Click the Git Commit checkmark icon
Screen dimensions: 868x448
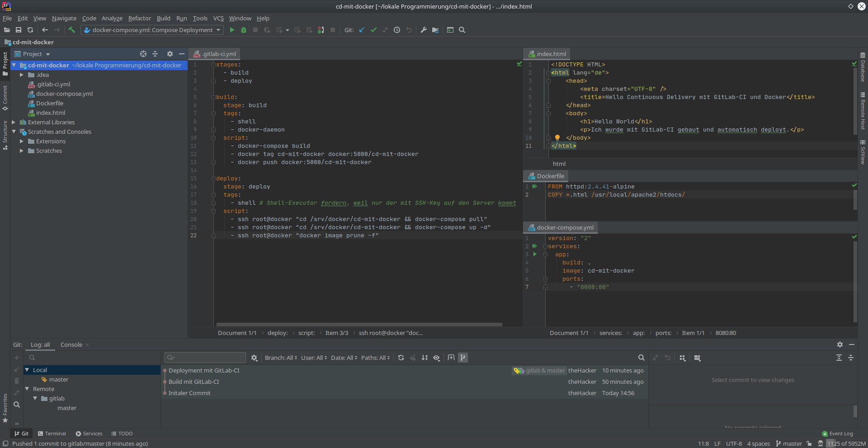(373, 30)
